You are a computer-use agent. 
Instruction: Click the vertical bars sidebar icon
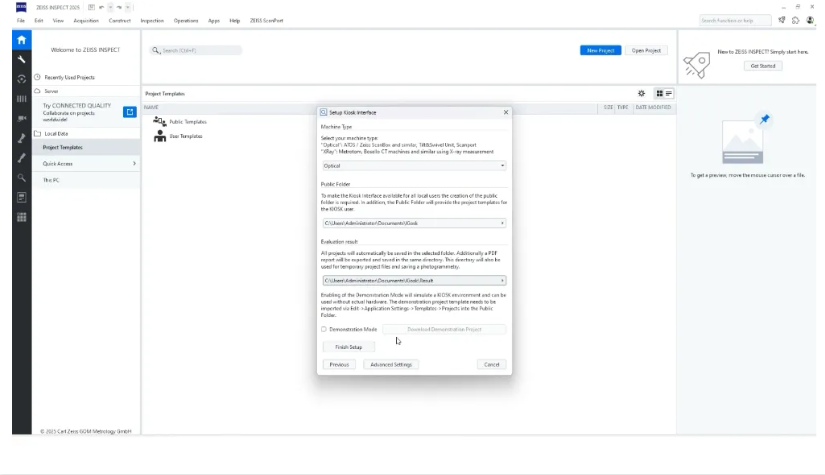[x=22, y=99]
